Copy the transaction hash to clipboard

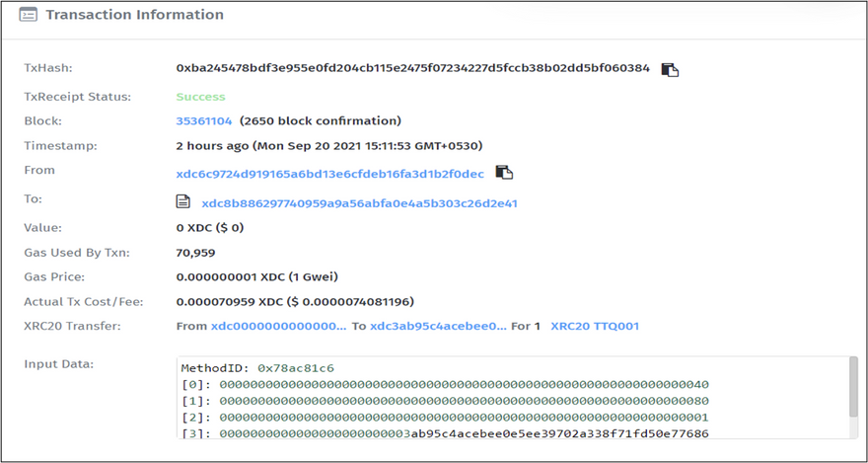tap(670, 69)
